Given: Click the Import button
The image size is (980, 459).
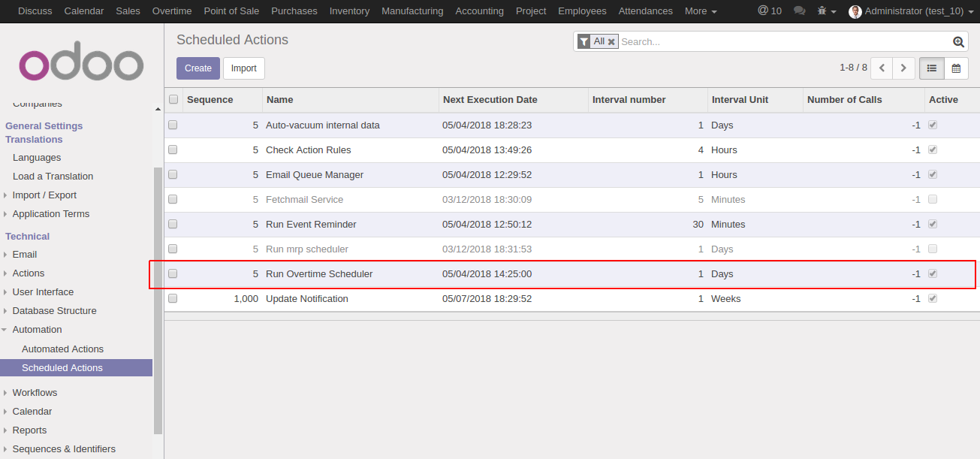Looking at the screenshot, I should tap(243, 68).
